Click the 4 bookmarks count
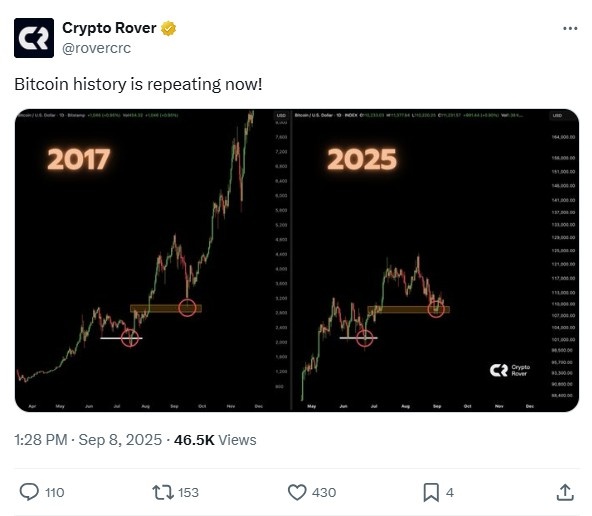592x516 pixels. click(x=450, y=493)
